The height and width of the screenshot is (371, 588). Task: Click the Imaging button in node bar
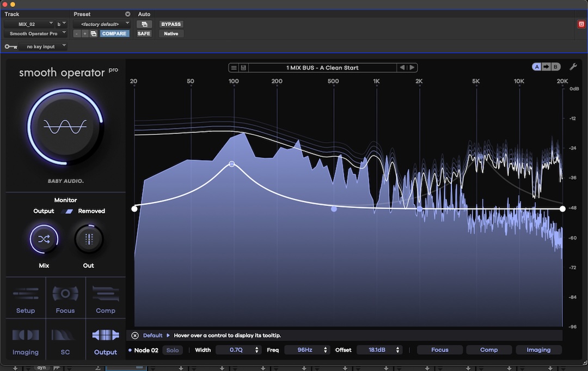(x=538, y=350)
